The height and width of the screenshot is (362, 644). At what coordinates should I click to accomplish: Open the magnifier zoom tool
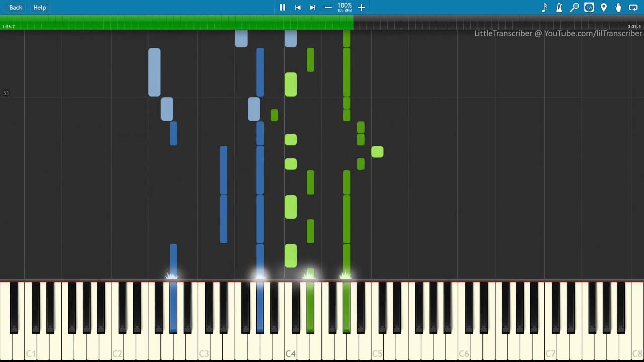click(574, 7)
